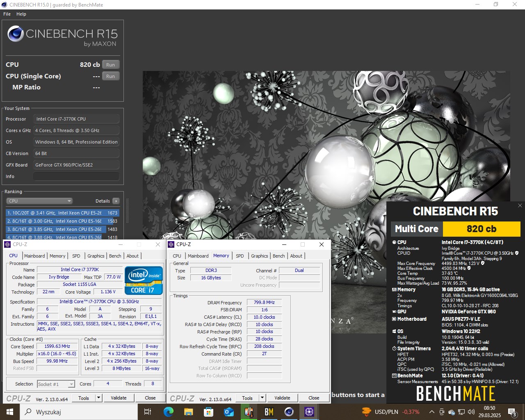The image size is (525, 420).
Task: Click Close button in right CPU-Z window
Action: [x=314, y=398]
